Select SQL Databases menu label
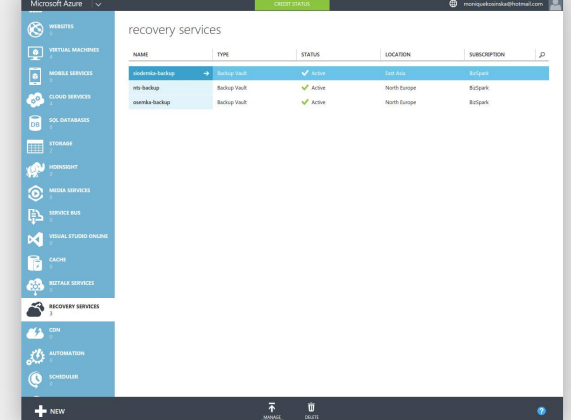This screenshot has height=420, width=571. (x=69, y=120)
